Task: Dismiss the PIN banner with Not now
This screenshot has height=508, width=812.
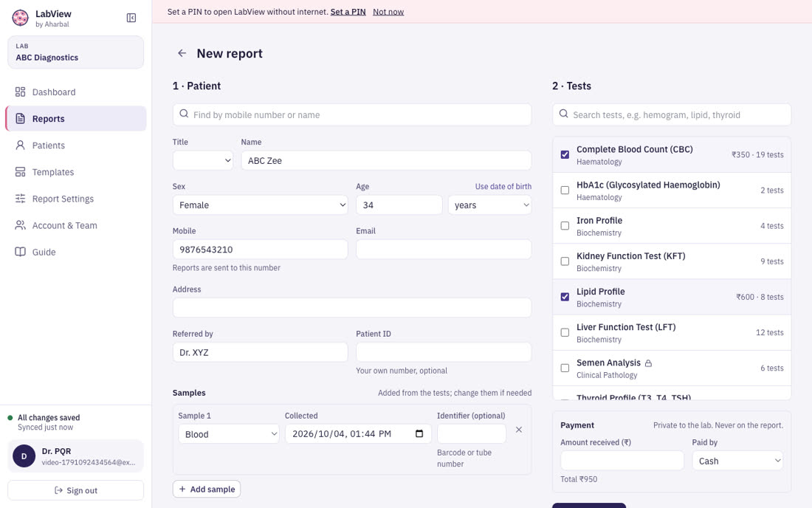Action: (x=388, y=11)
